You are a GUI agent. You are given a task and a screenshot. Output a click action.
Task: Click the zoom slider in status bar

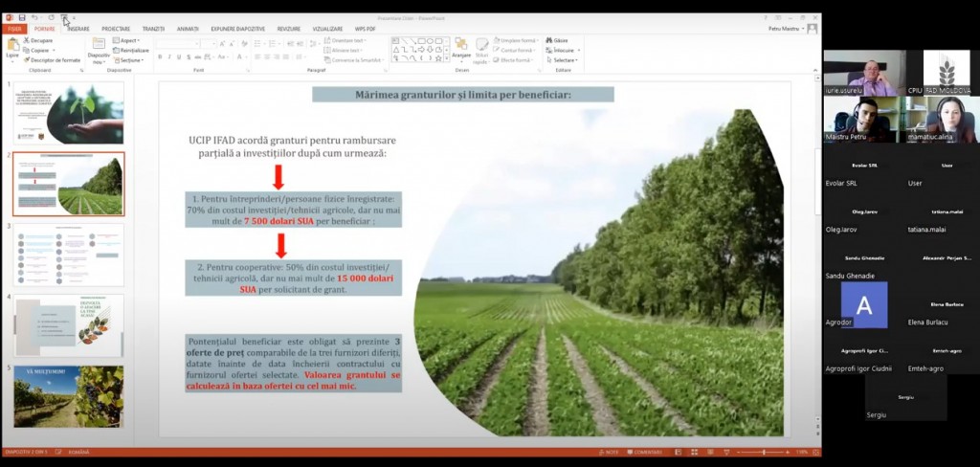tap(763, 452)
